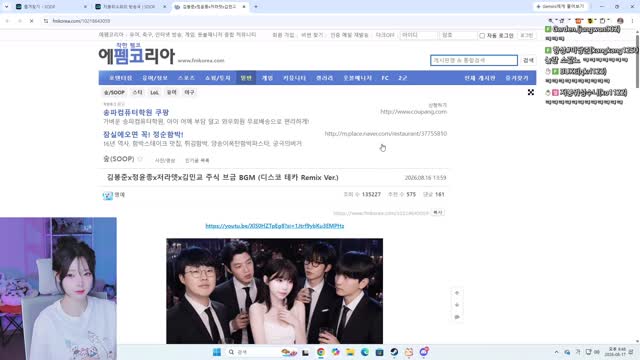The width and height of the screenshot is (640, 360).
Task: Stop page loading with the X button
Action: (x=31, y=21)
